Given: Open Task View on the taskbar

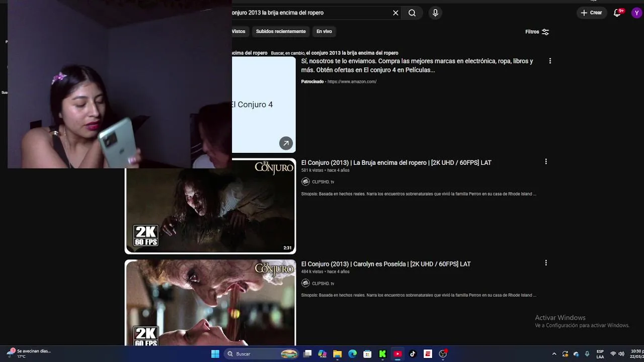Looking at the screenshot, I should pos(307,354).
